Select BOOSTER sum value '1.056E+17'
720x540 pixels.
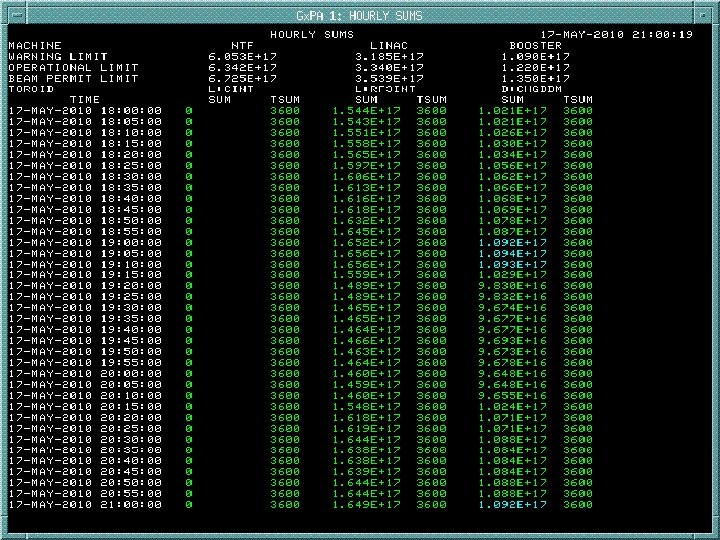pyautogui.click(x=512, y=165)
